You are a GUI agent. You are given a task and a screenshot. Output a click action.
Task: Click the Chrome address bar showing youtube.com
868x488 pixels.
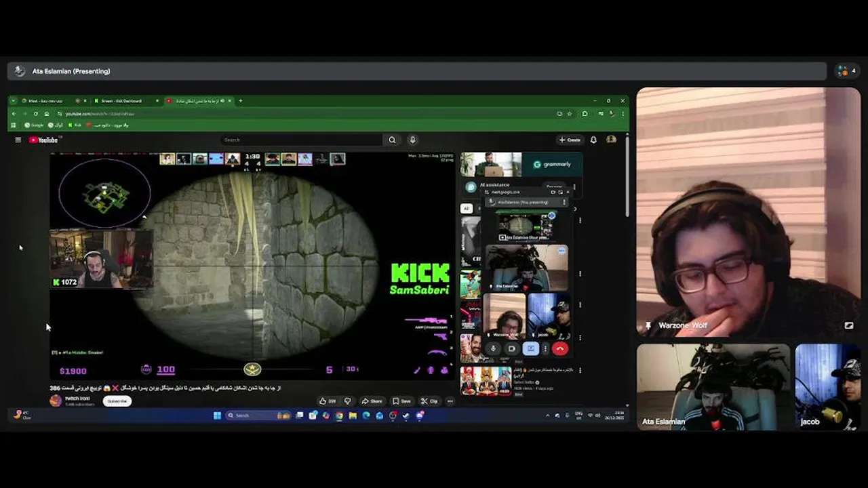coord(305,113)
